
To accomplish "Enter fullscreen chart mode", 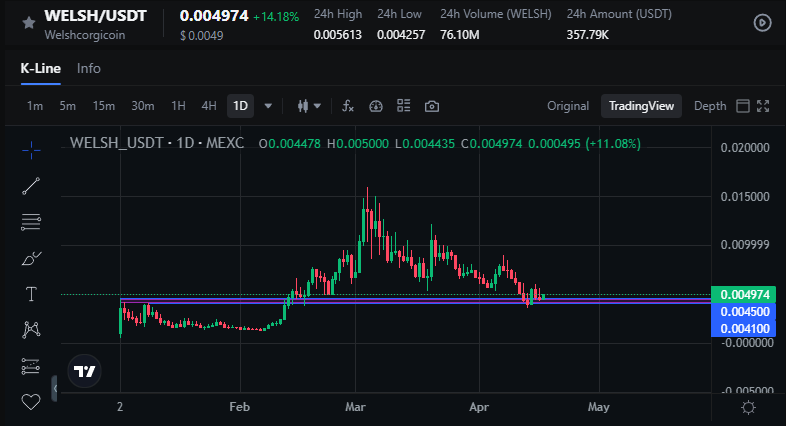I will pyautogui.click(x=763, y=106).
